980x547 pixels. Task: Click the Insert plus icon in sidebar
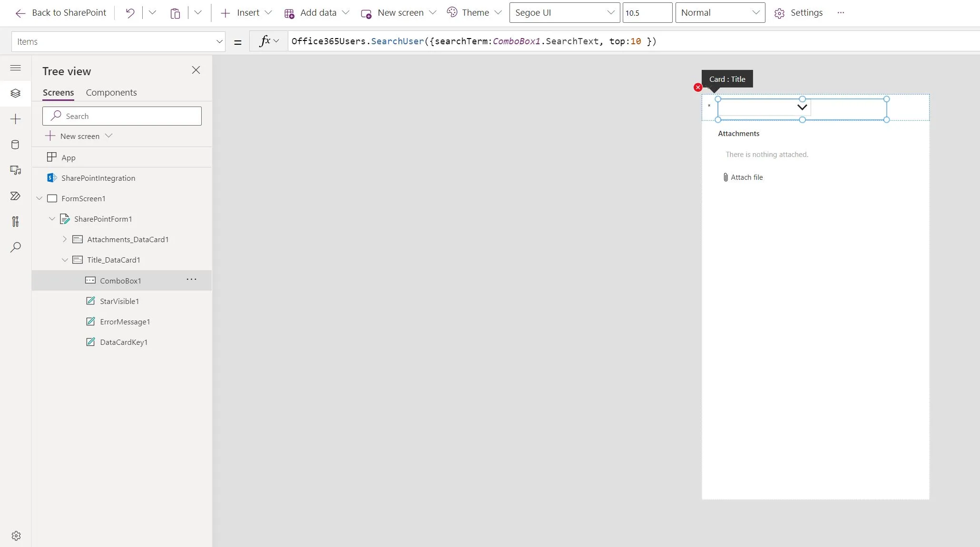pos(15,119)
